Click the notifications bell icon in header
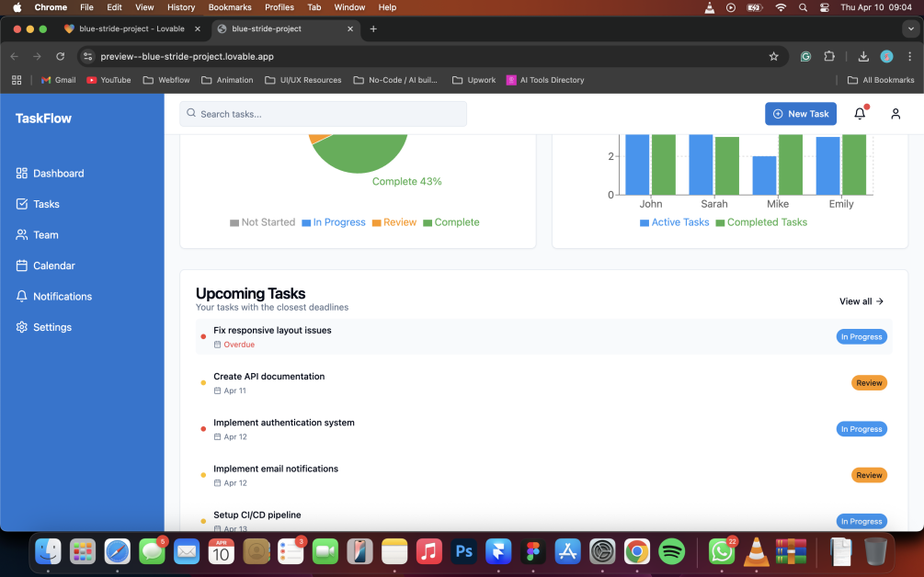 [860, 114]
